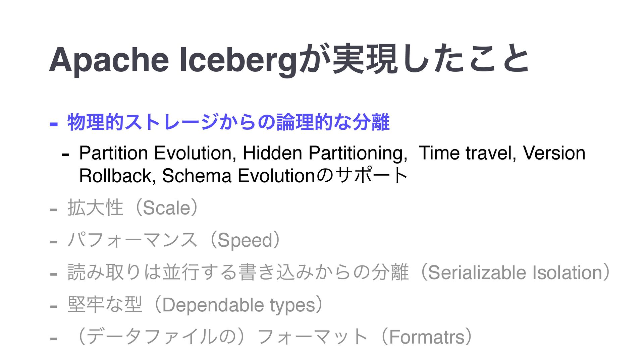Viewport: 644px width, 362px height.
Task: Click '読み取りは並行する書き込みからの分離' text
Action: tap(238, 272)
